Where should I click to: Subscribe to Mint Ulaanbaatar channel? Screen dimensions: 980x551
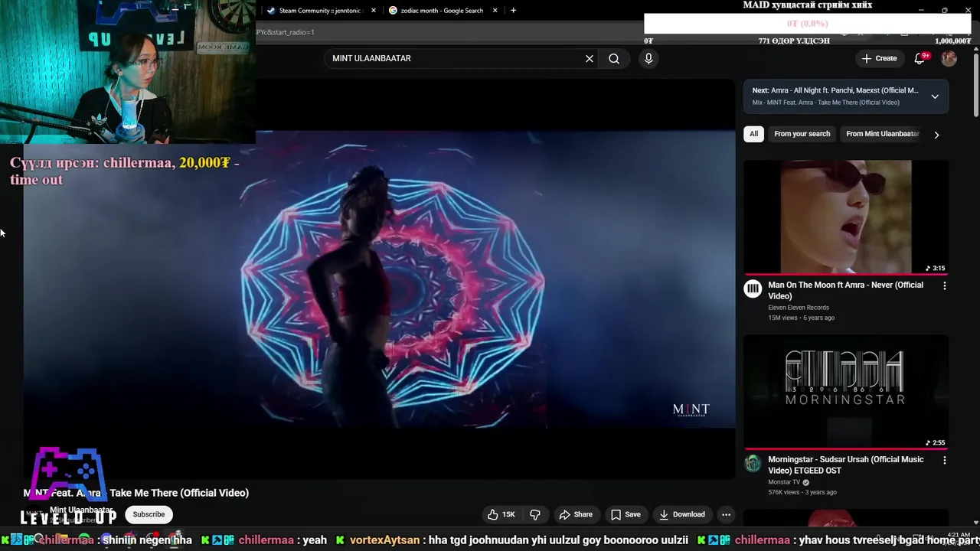tap(149, 514)
